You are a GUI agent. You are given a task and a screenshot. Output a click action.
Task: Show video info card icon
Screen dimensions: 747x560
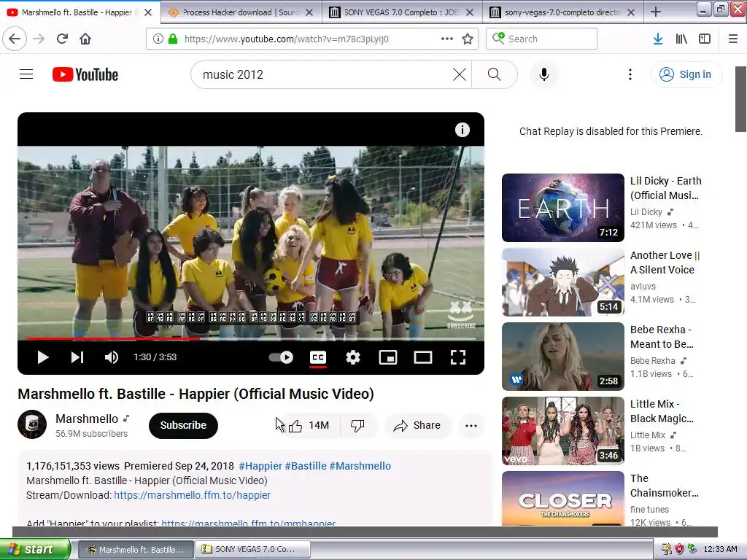462,130
